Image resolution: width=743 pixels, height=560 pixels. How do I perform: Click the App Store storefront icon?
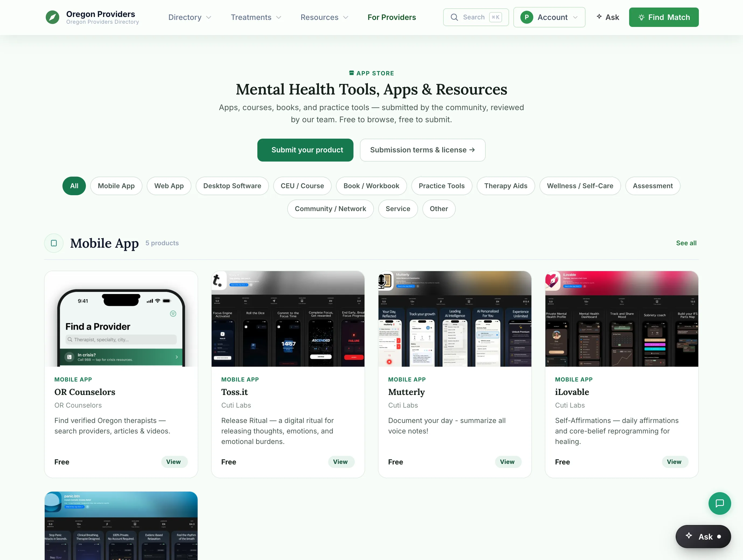(351, 73)
